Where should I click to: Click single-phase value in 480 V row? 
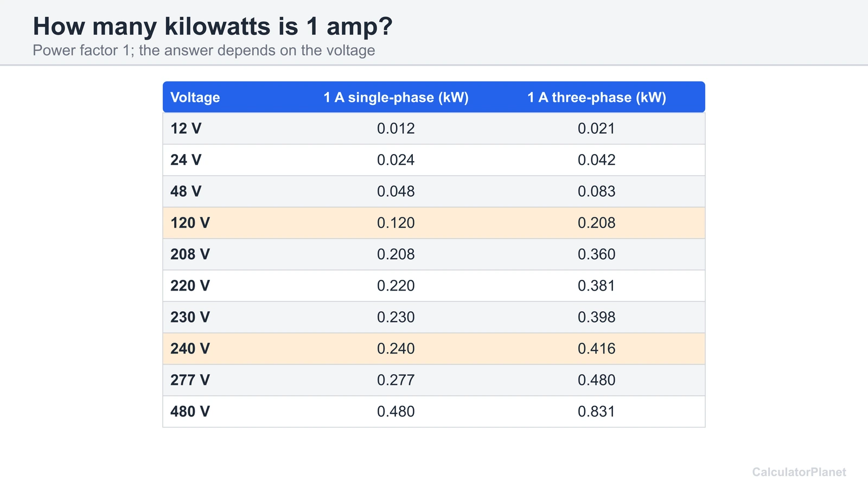(x=396, y=412)
